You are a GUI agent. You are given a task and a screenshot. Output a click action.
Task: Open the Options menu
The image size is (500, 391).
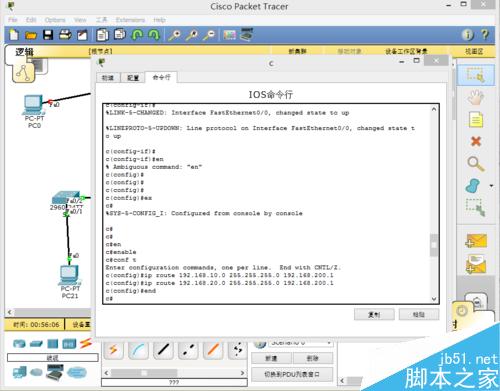tap(55, 20)
